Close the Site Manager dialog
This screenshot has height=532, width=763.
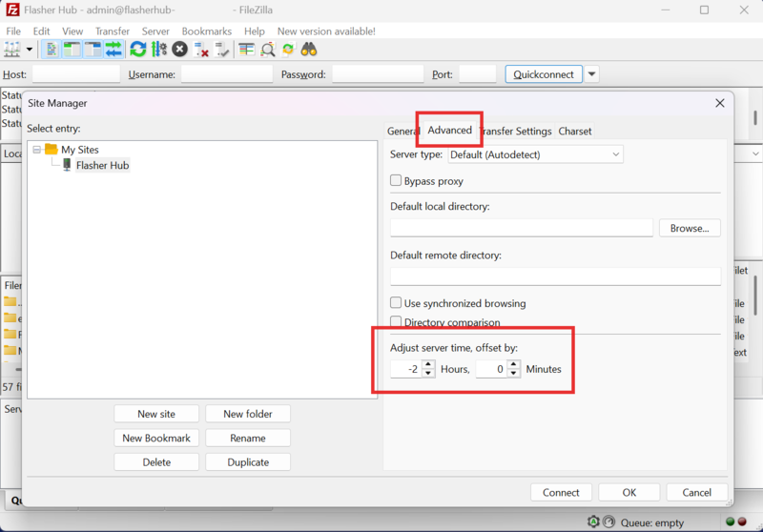(720, 103)
